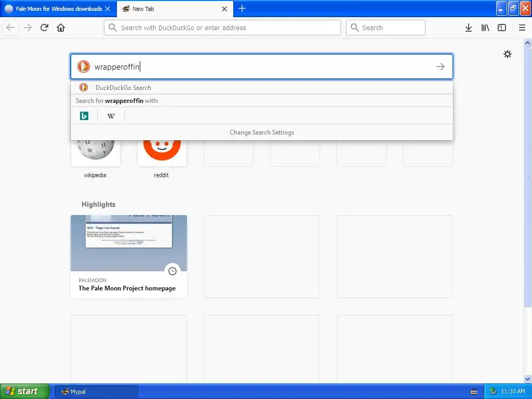Restore down the browser window

click(x=513, y=8)
